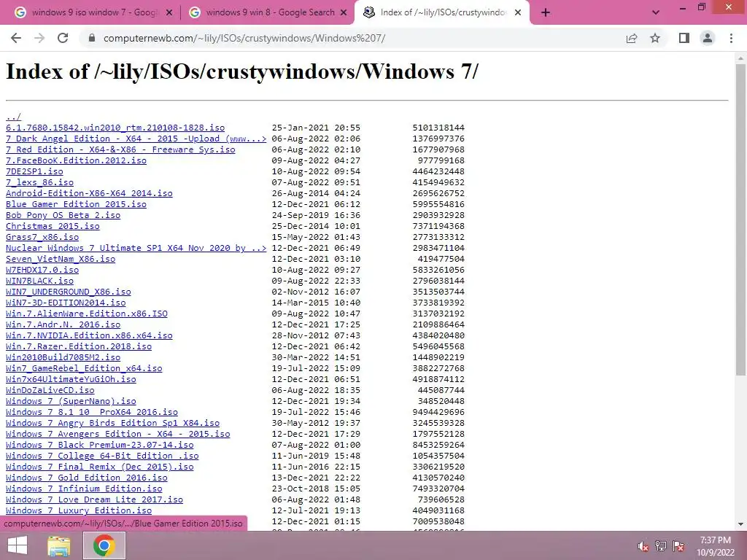Open 'Windows 7 Black Premium-23.07-14.iso'
The width and height of the screenshot is (747, 560).
pyautogui.click(x=99, y=446)
